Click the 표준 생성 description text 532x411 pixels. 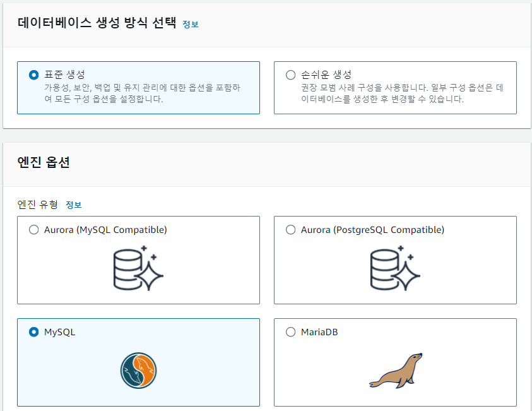tap(142, 93)
